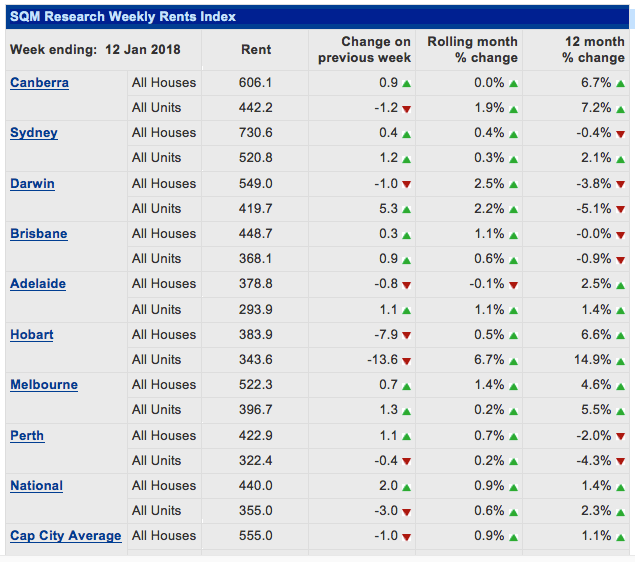Select Adelaide houses rent value 378.8
This screenshot has height=562, width=635.
coord(256,283)
